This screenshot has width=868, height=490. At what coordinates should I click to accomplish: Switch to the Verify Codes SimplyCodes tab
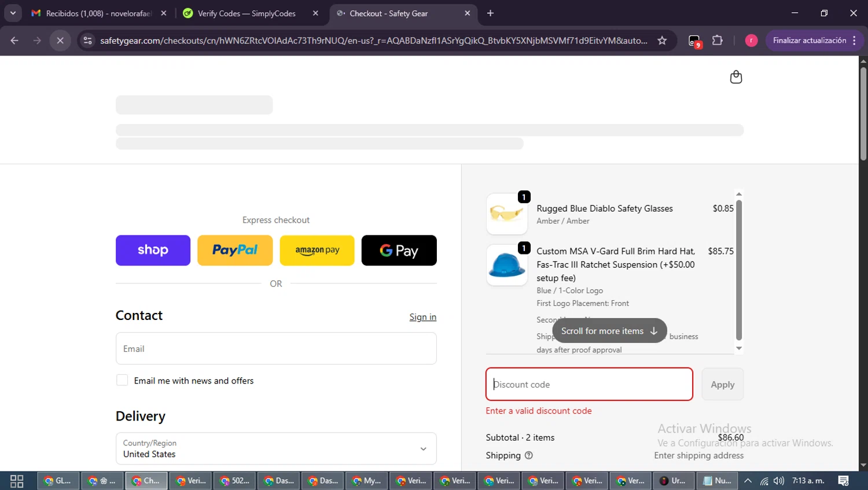[248, 13]
